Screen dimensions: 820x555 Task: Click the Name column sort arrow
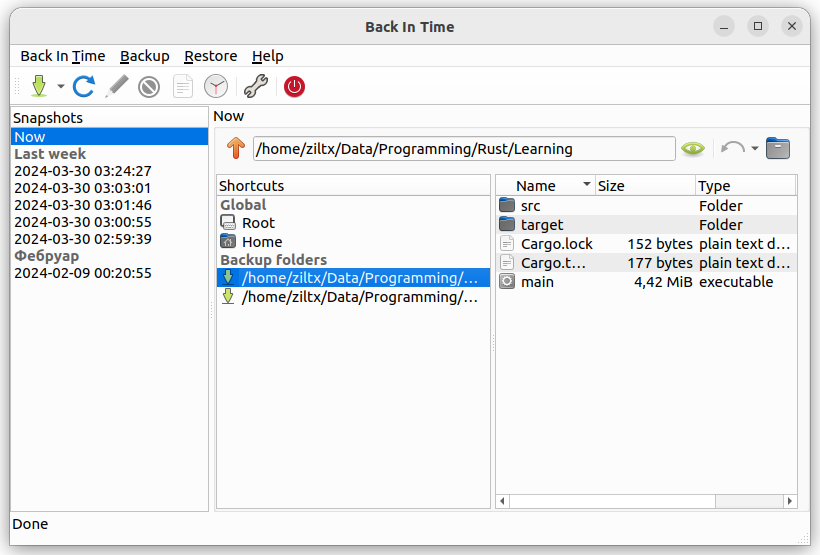587,184
